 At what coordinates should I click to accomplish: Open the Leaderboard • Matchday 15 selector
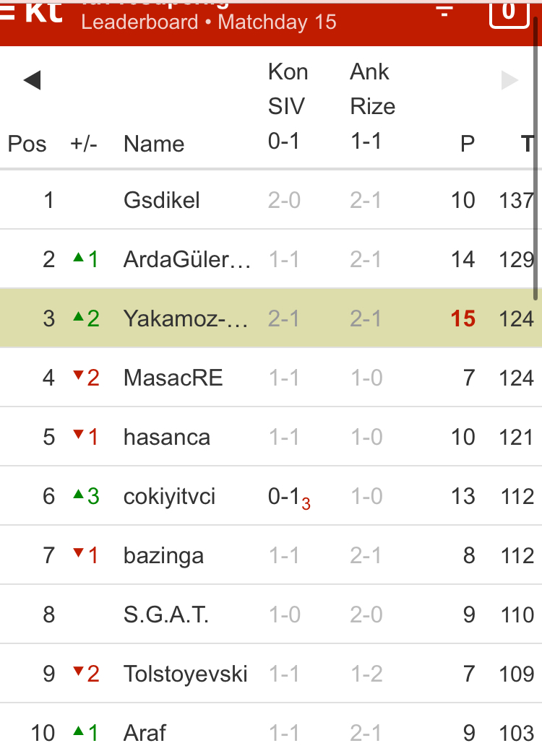(x=209, y=22)
